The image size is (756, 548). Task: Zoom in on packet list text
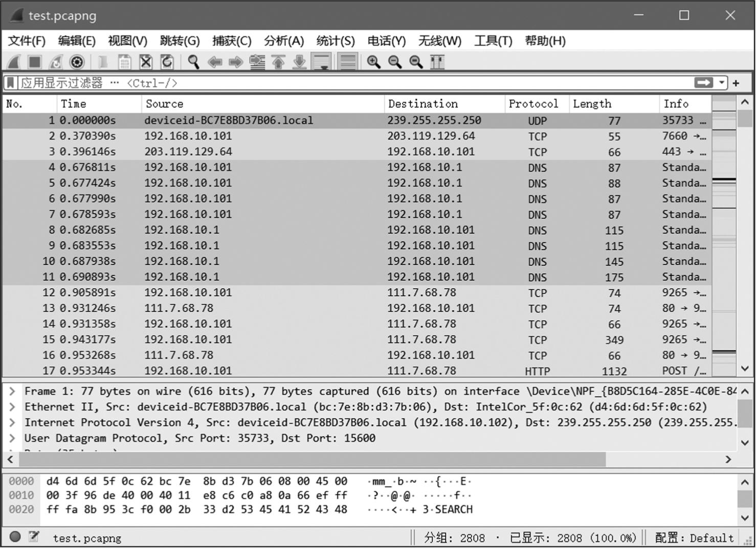click(373, 62)
